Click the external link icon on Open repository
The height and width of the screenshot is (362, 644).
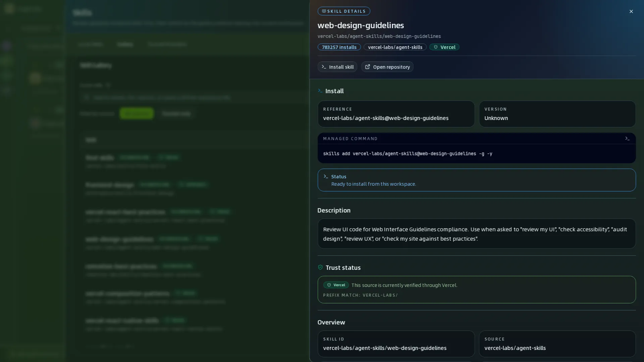click(x=368, y=67)
